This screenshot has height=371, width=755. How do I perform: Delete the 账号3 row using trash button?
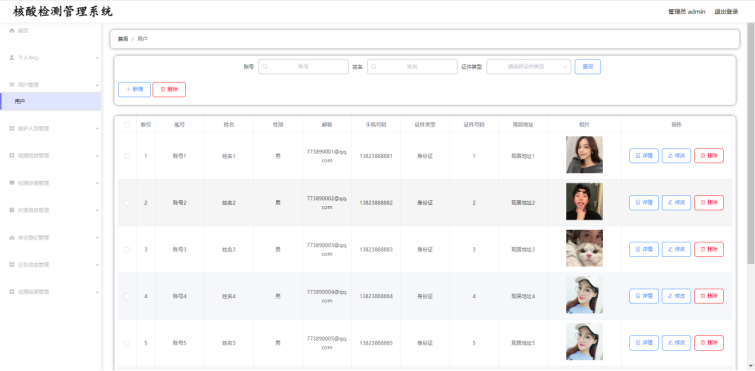click(x=709, y=249)
